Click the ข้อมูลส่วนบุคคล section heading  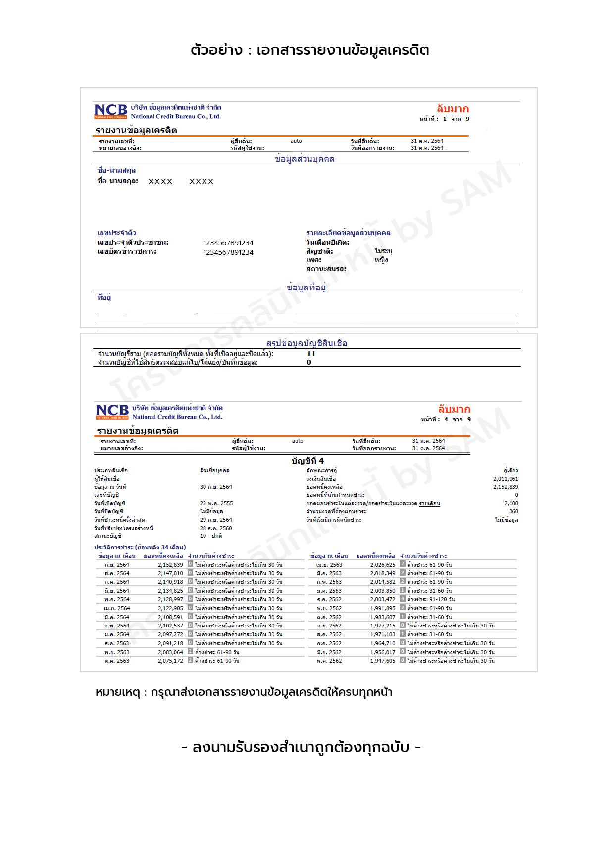[x=305, y=159]
